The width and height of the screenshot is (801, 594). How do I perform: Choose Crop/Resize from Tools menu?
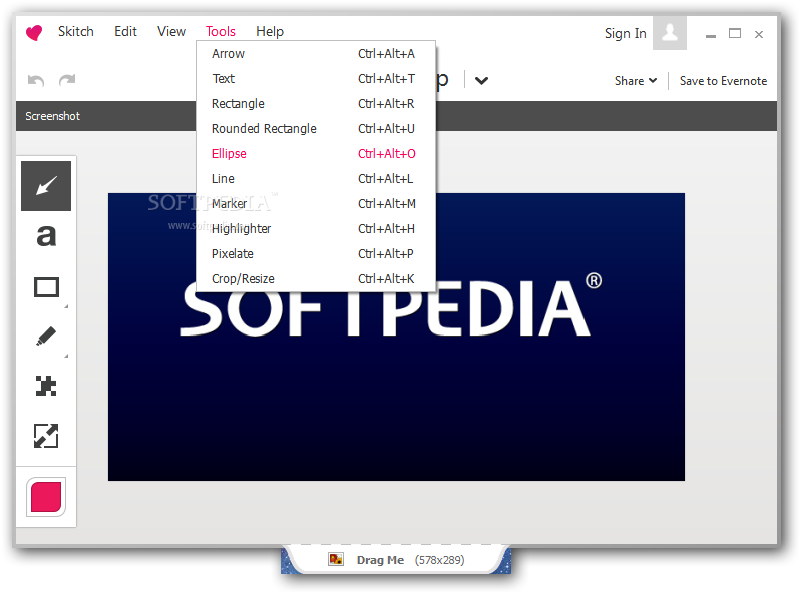(x=316, y=279)
